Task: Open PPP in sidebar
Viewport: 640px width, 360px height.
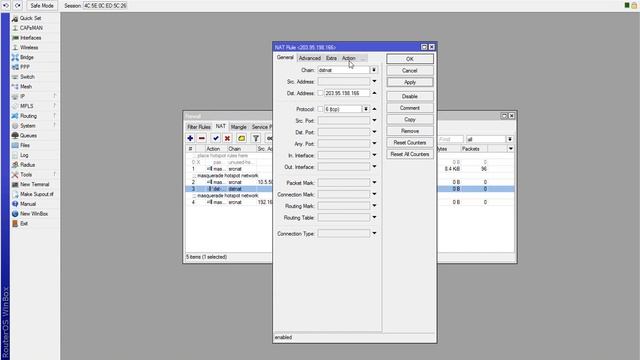Action: click(25, 67)
